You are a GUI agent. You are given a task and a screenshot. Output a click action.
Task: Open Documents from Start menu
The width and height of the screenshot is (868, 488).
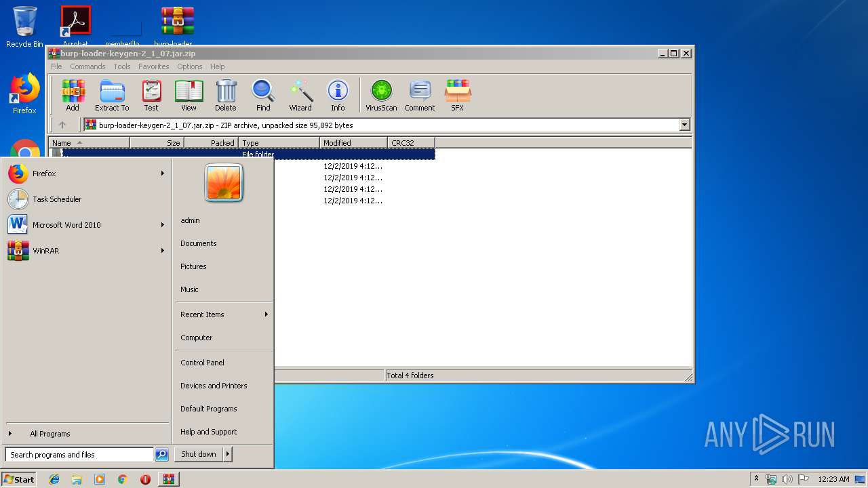199,243
